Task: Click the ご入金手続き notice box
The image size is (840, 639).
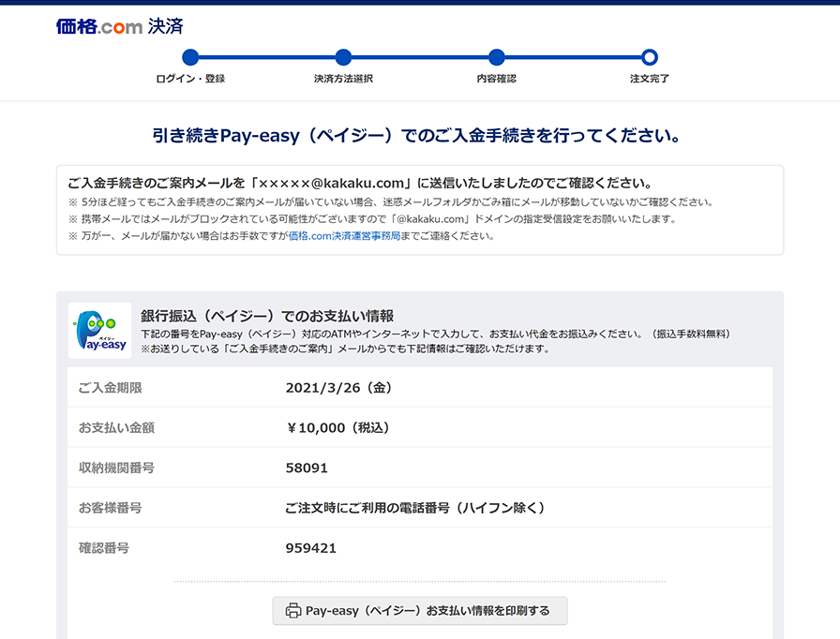Action: [420, 208]
